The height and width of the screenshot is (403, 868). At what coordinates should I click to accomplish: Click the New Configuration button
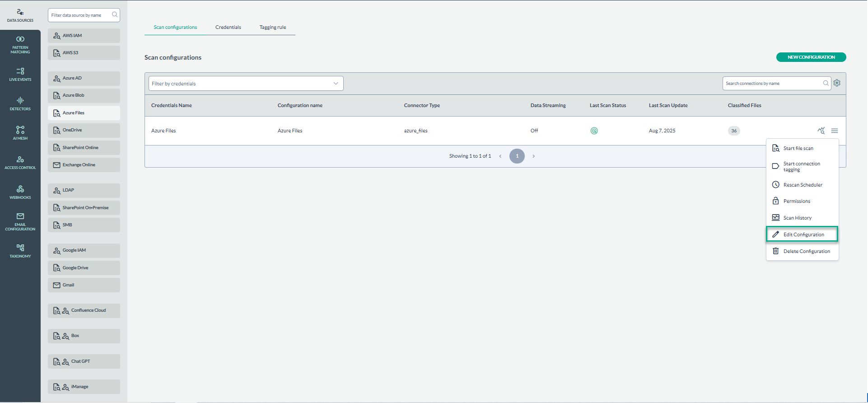pyautogui.click(x=811, y=57)
